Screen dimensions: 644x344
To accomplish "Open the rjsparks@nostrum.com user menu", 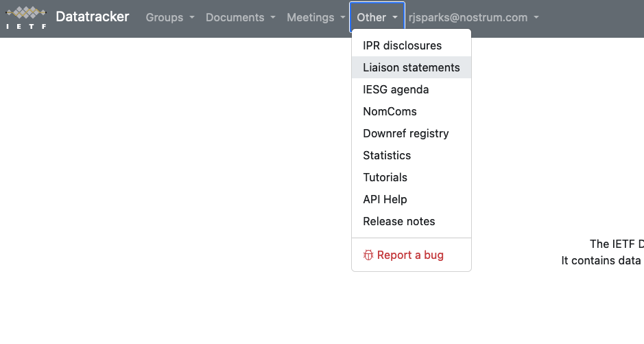I will 473,17.
